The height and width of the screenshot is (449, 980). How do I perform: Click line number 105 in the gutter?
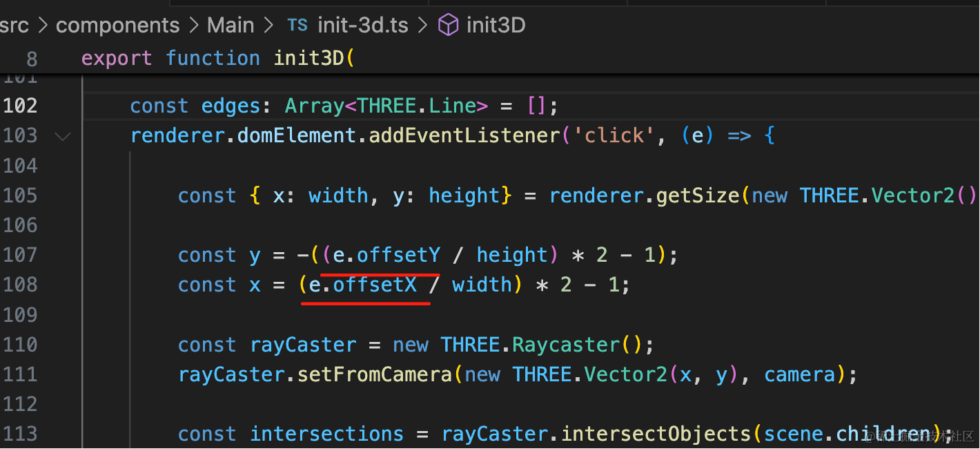tap(20, 195)
